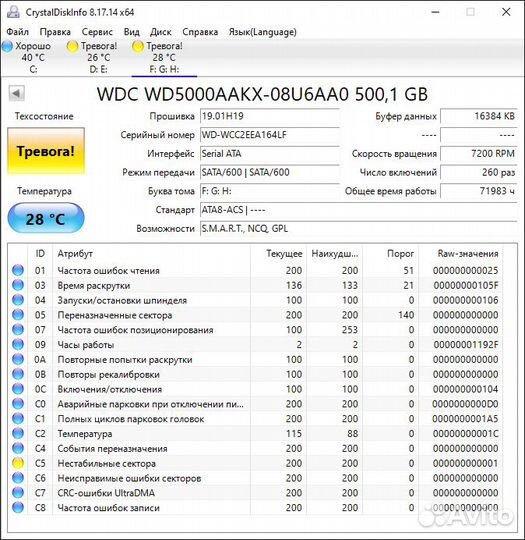
Task: Click the 28 °C temperature button
Action: point(46,218)
